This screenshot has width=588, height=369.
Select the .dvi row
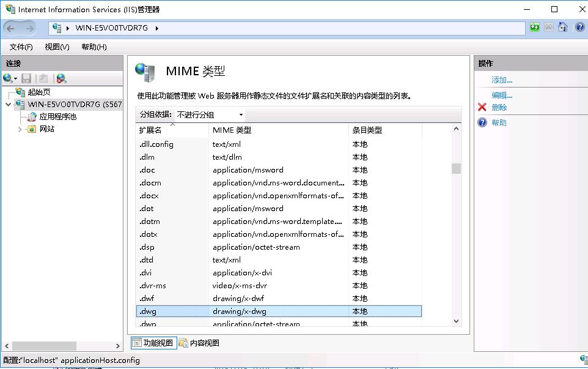click(279, 272)
